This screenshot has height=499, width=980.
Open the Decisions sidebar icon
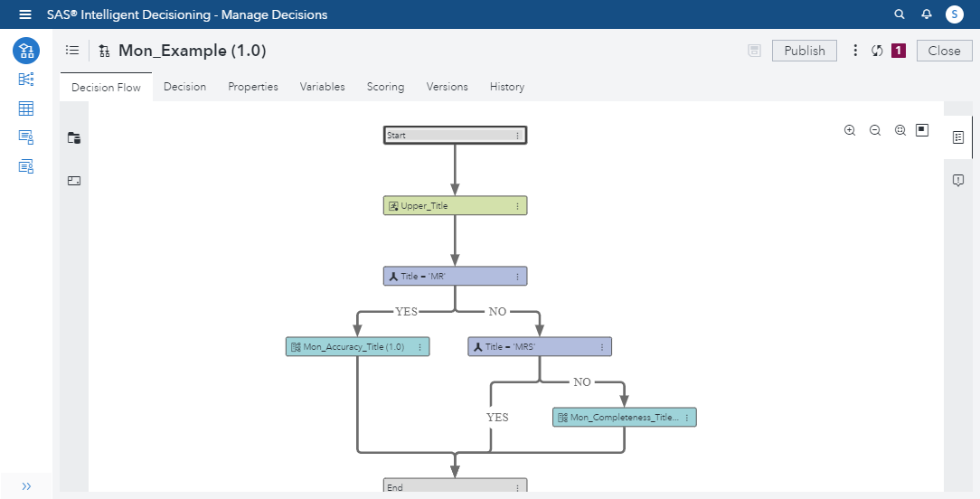tap(26, 51)
